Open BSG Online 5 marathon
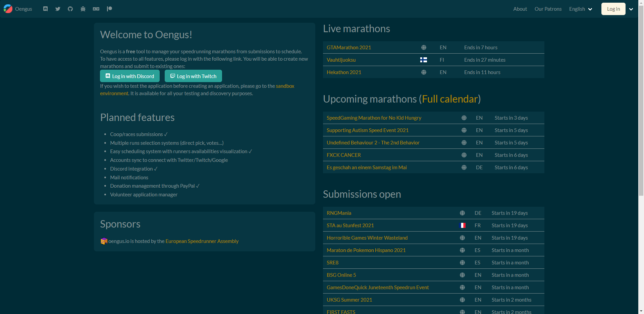The image size is (644, 314). pyautogui.click(x=341, y=275)
